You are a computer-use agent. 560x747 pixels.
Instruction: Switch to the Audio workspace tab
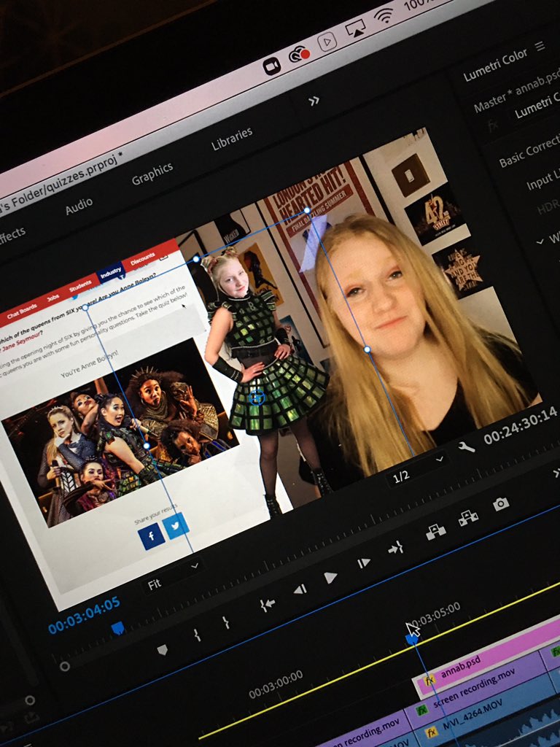coord(79,206)
